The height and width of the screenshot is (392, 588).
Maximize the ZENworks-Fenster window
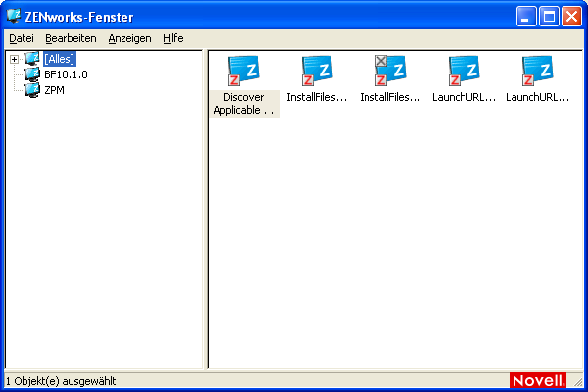coord(549,17)
